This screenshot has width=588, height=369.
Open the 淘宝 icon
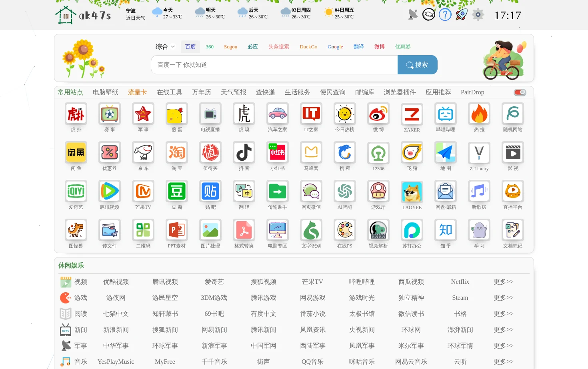177,153
